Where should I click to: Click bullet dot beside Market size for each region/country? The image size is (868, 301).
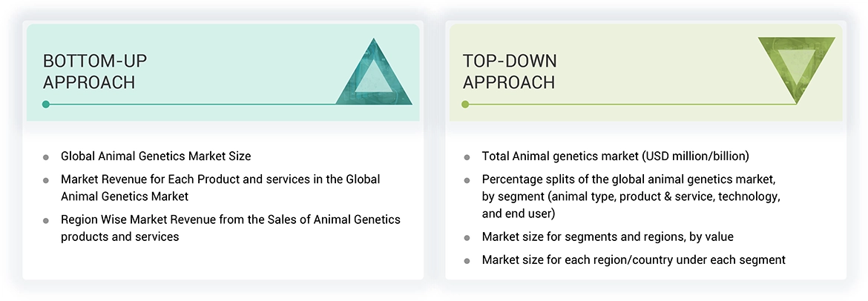(x=467, y=260)
